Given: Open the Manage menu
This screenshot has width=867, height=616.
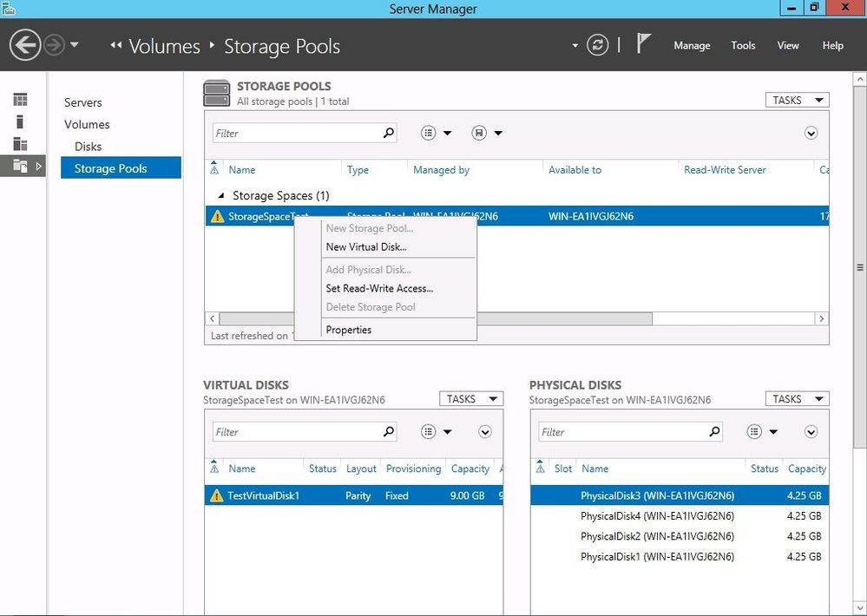Looking at the screenshot, I should coord(692,45).
